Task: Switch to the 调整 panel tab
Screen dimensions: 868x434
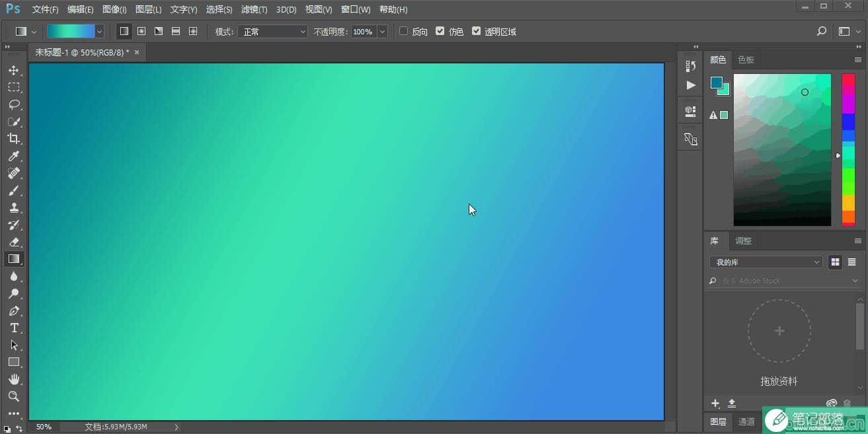Action: [x=744, y=240]
